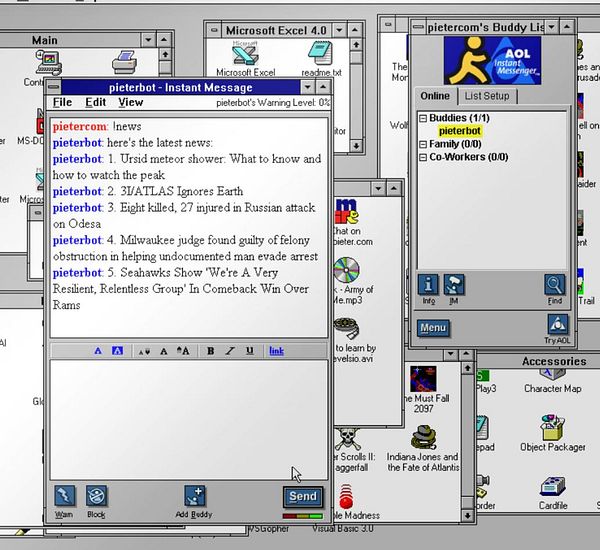This screenshot has width=600, height=550.
Task: Select the One Must Fall 2097 icon
Action: pyautogui.click(x=424, y=379)
